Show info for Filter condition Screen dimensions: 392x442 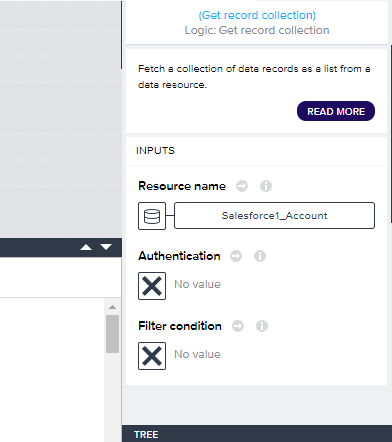[262, 326]
